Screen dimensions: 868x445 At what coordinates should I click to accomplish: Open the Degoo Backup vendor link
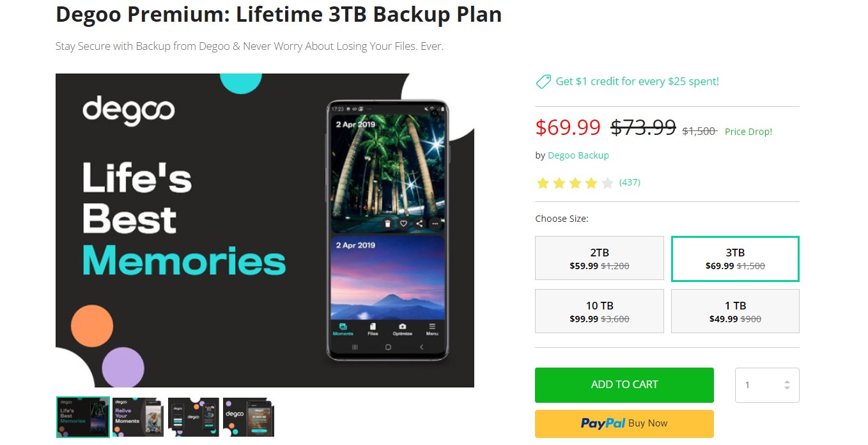coord(578,155)
